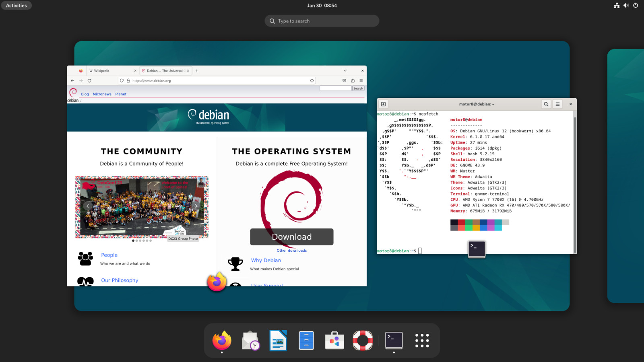The image size is (644, 362).
Task: Add a new terminal tab
Action: pos(384,104)
